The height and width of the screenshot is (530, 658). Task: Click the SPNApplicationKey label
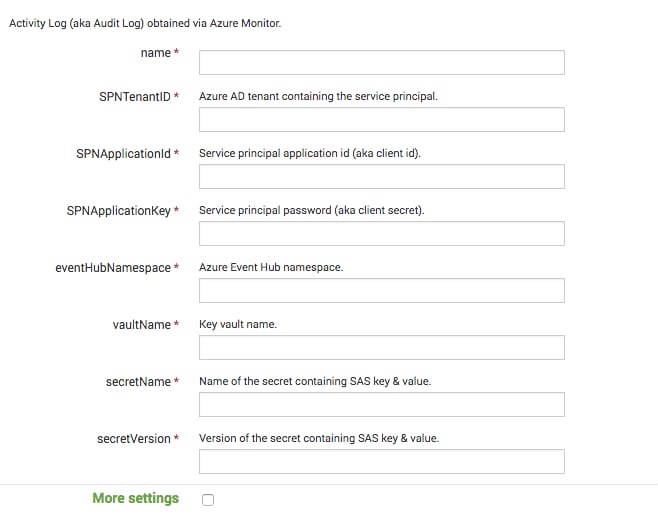pos(118,211)
